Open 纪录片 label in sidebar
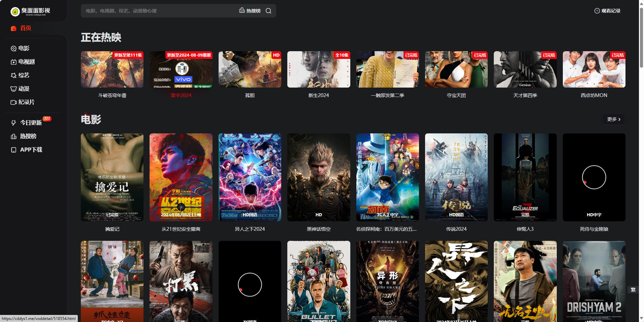This screenshot has height=322, width=644. click(27, 102)
